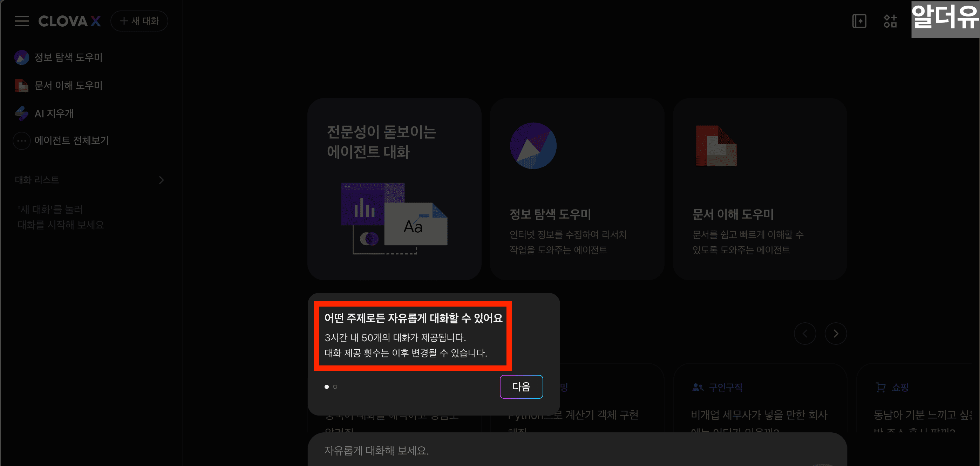Screen dimensions: 980x466
Task: Select the 문서 이해 도우미 sidebar icon
Action: click(22, 85)
